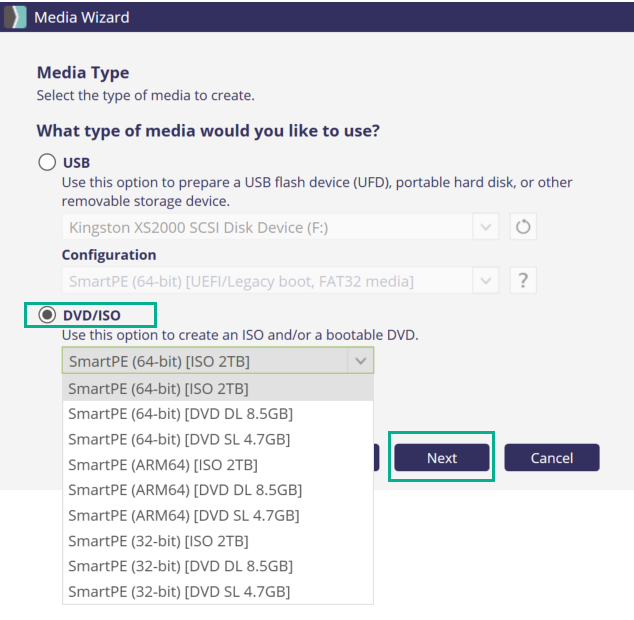Select the DVD/ISO radio button

(47, 315)
